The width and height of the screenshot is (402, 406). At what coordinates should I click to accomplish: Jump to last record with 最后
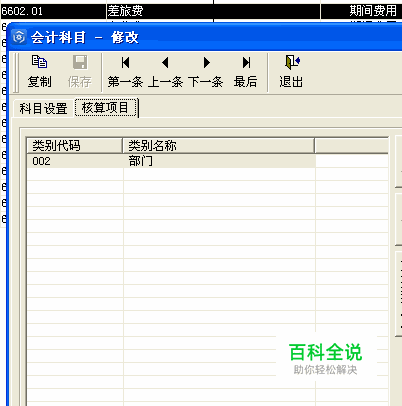coord(246,72)
